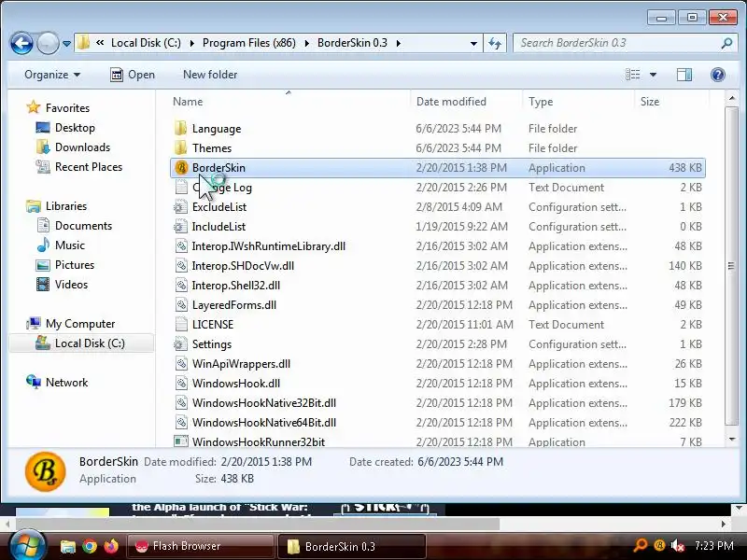The width and height of the screenshot is (747, 560).
Task: Select Favorites in navigation pane
Action: [x=67, y=108]
